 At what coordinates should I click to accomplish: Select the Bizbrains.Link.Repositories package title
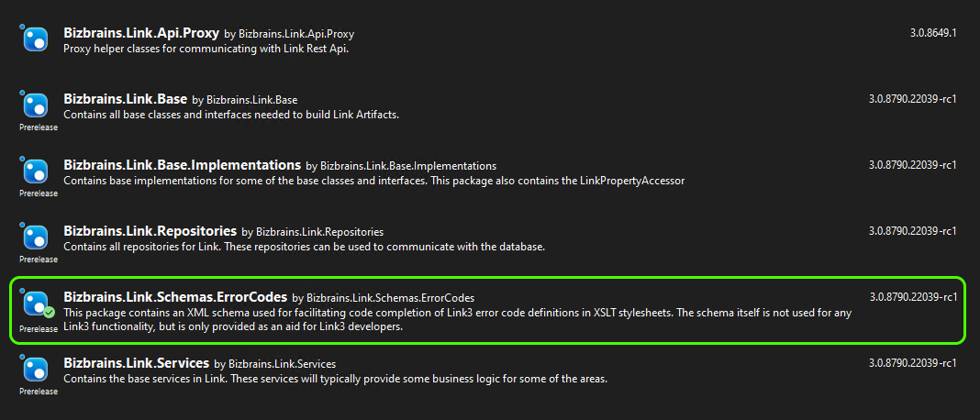(150, 230)
